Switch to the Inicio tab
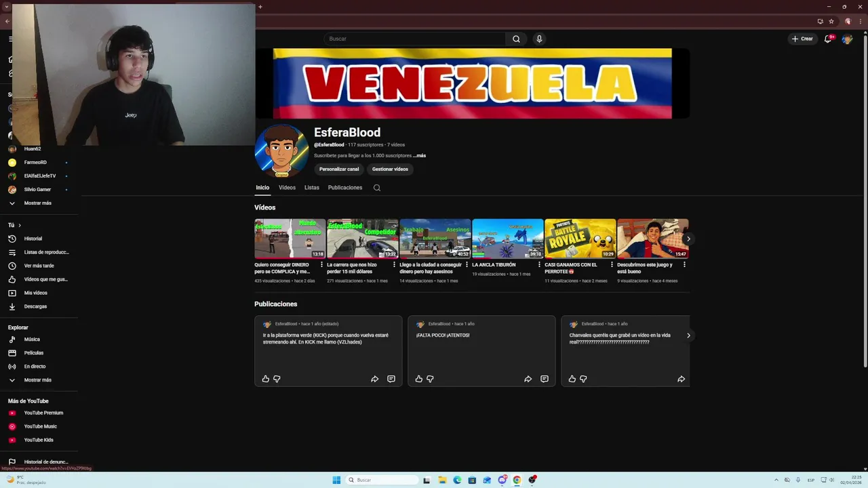868x488 pixels. coord(262,188)
